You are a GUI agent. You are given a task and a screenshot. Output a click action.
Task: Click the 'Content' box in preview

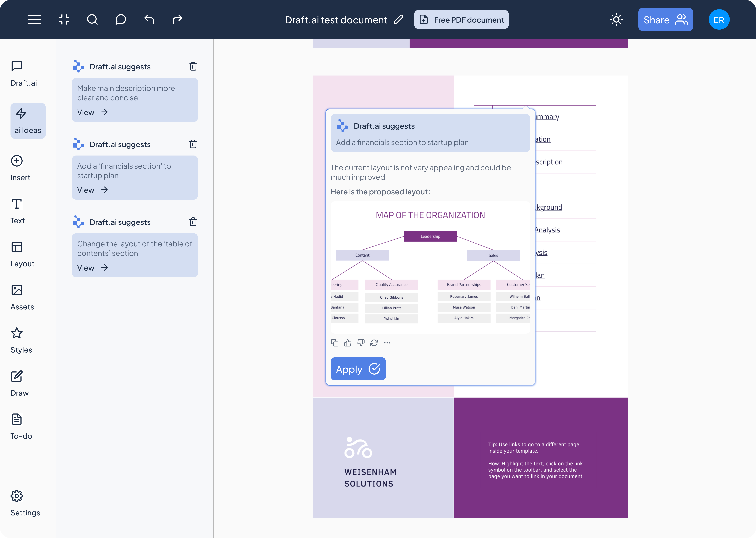click(x=362, y=255)
